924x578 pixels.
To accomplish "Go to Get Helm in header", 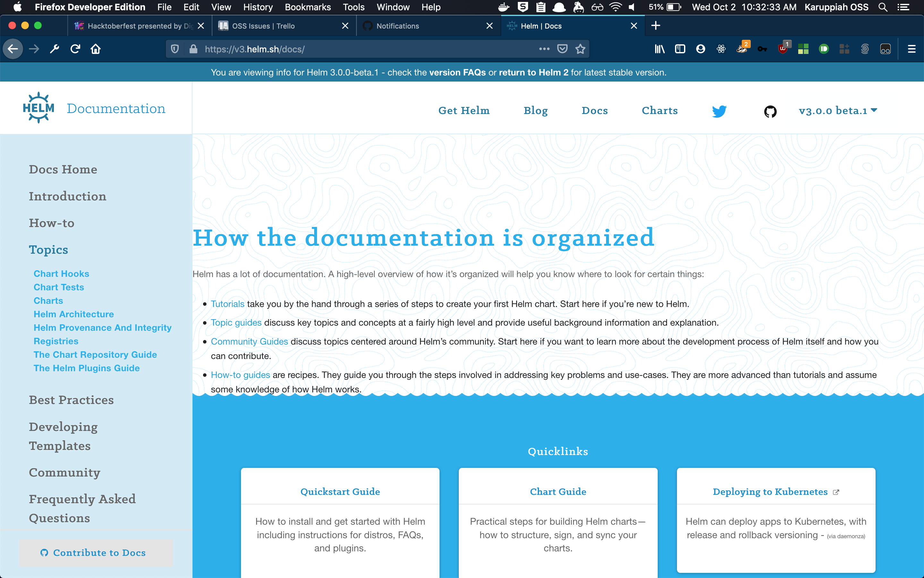I will (x=464, y=110).
